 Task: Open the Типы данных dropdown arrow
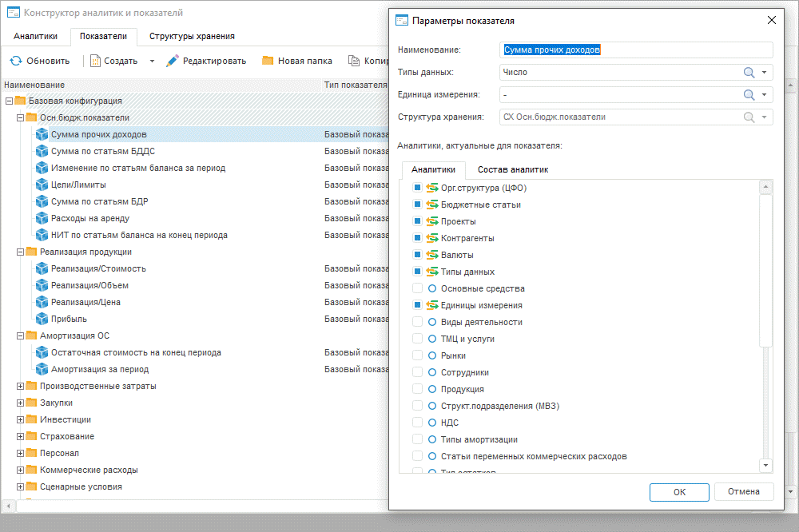[x=765, y=73]
